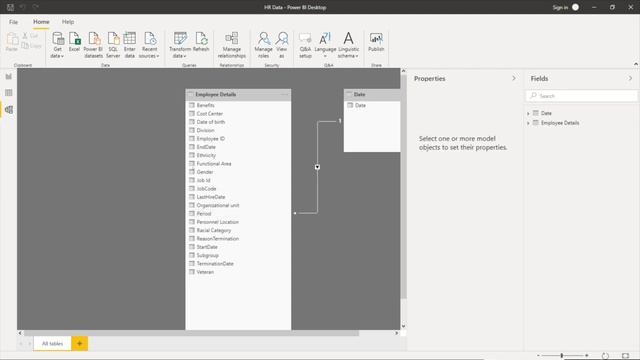Click the canvas horizontal scrollbar
The height and width of the screenshot is (360, 640).
tap(191, 333)
